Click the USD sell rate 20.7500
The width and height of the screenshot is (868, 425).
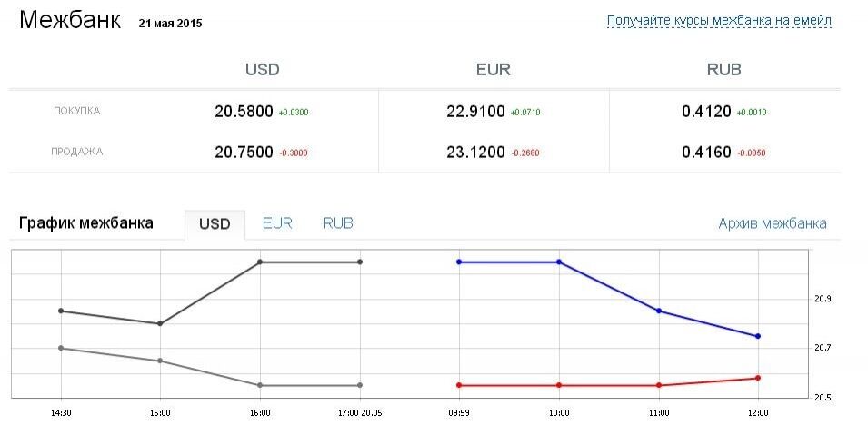pyautogui.click(x=244, y=153)
